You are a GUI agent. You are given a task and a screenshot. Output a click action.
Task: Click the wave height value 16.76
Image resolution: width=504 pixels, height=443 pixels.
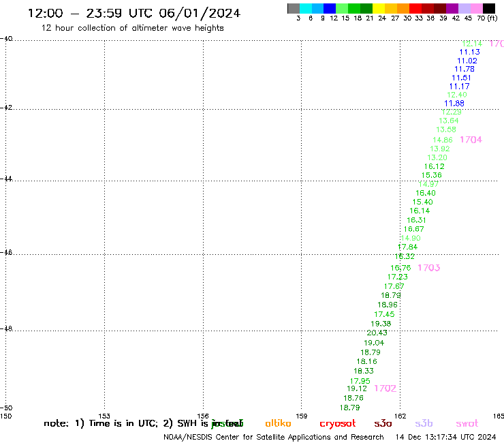pyautogui.click(x=400, y=268)
